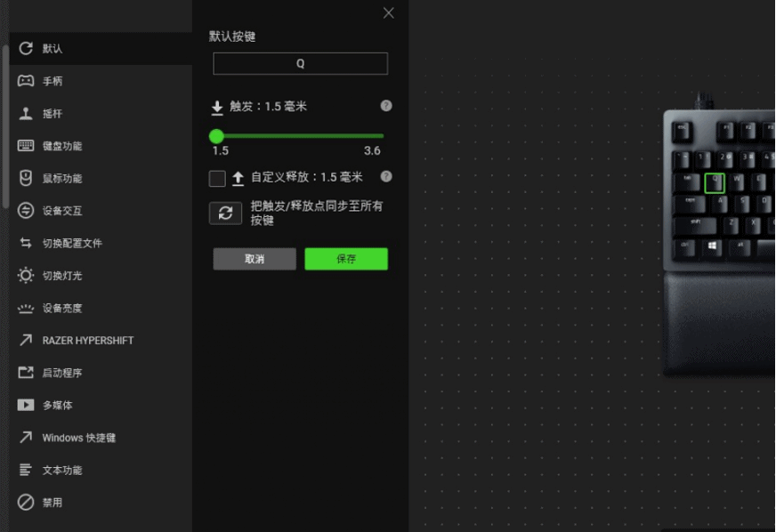This screenshot has width=776, height=532.
Task: Click the Q key binding input field
Action: coord(300,63)
